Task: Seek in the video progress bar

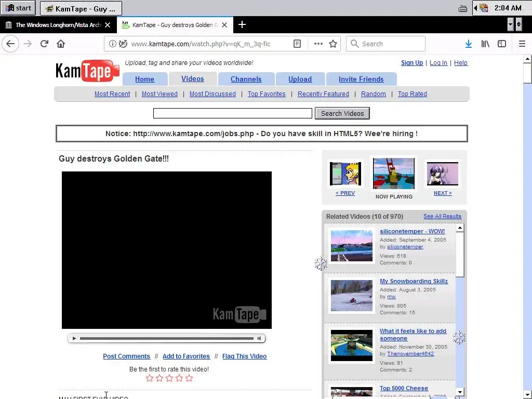Action: (x=167, y=338)
